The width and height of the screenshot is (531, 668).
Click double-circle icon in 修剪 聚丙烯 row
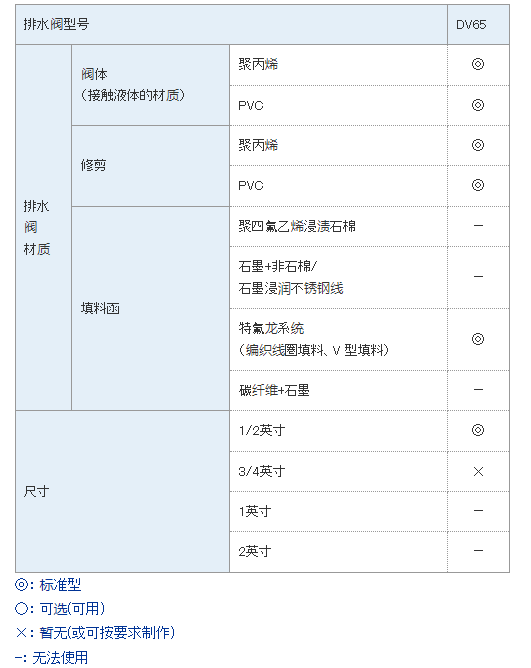(478, 145)
